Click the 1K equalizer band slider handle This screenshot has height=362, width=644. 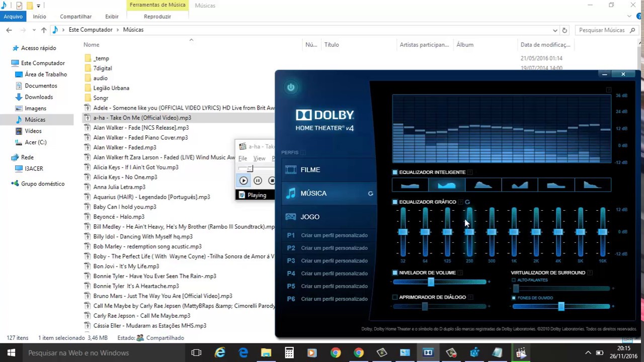point(514,232)
